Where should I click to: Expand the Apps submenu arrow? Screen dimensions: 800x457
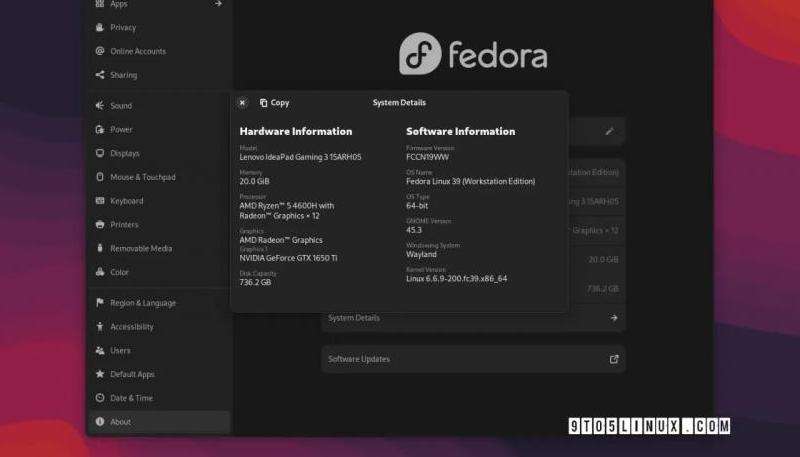click(x=218, y=4)
